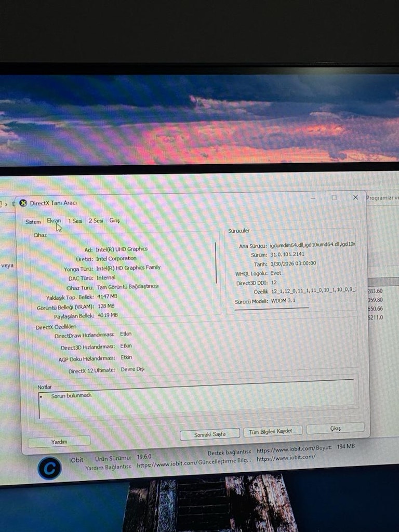Click the IObit blue C logo icon

[49, 468]
